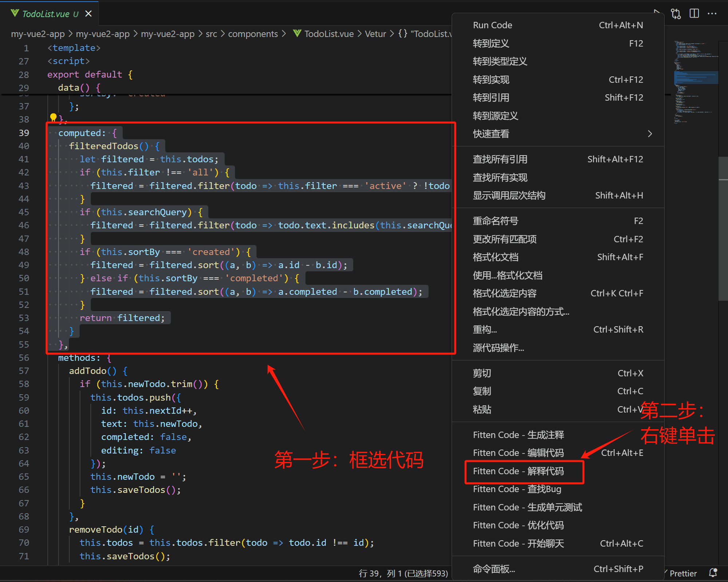
Task: Choose 复制 from context menu
Action: coord(558,391)
